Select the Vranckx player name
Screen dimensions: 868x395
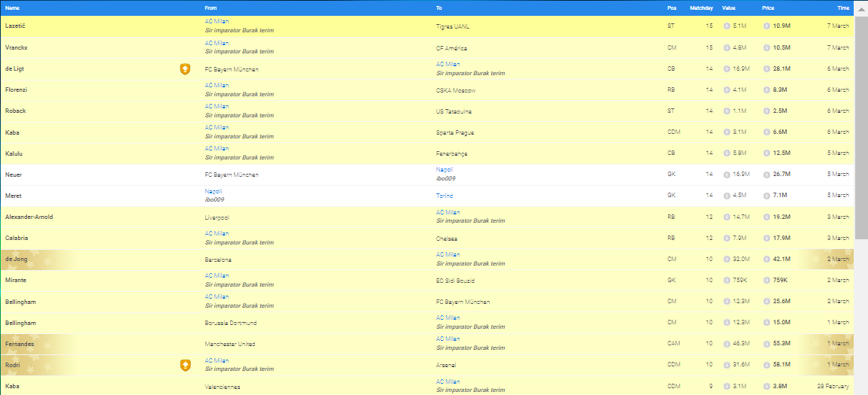16,47
